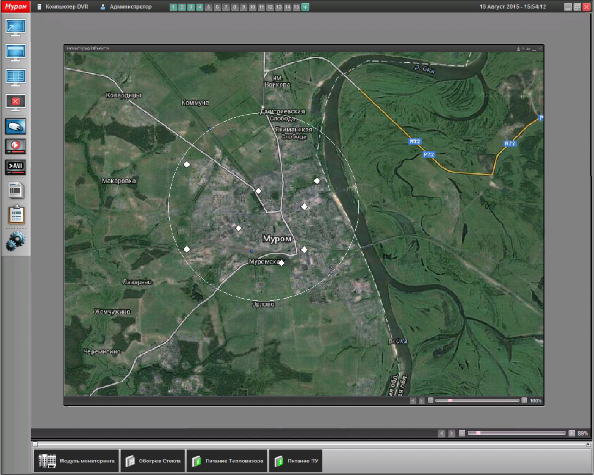Open the single monitor layout icon
The height and width of the screenshot is (475, 594).
pos(16,52)
